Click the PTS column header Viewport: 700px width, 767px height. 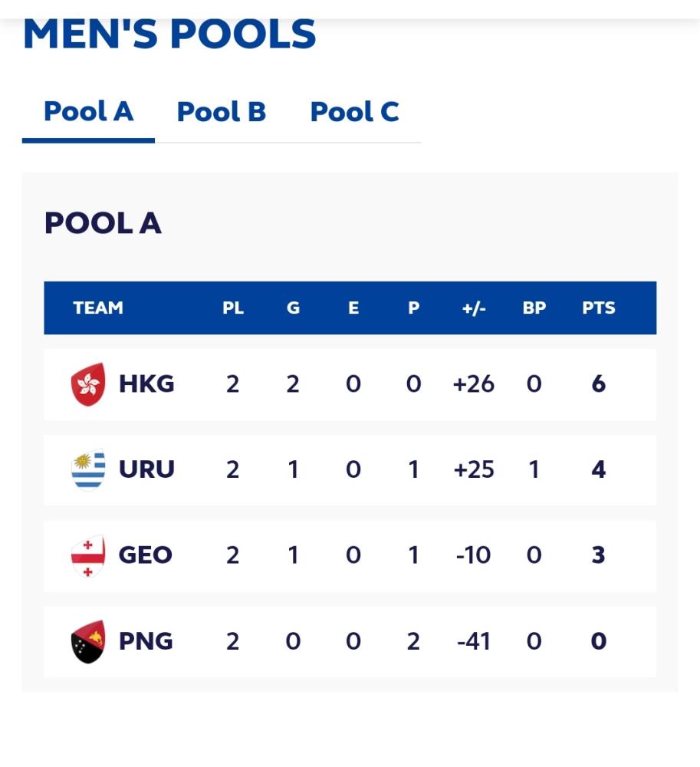coord(598,308)
